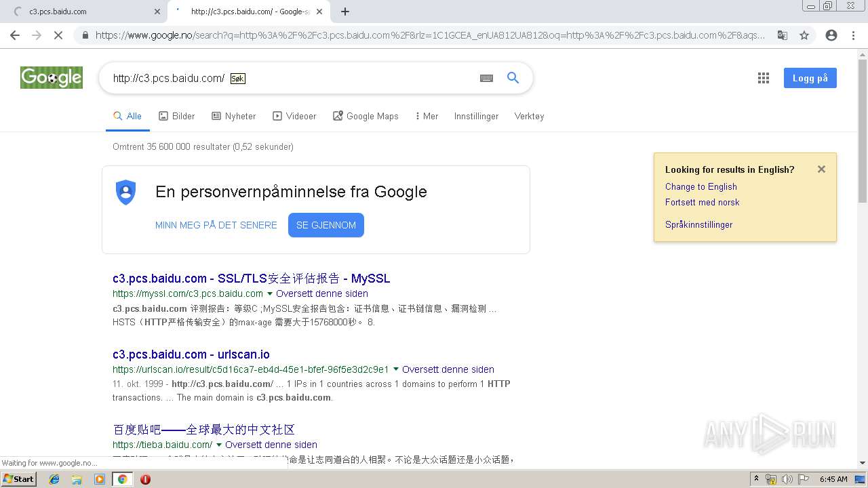Close the Google search results tab
The width and height of the screenshot is (868, 488).
319,12
